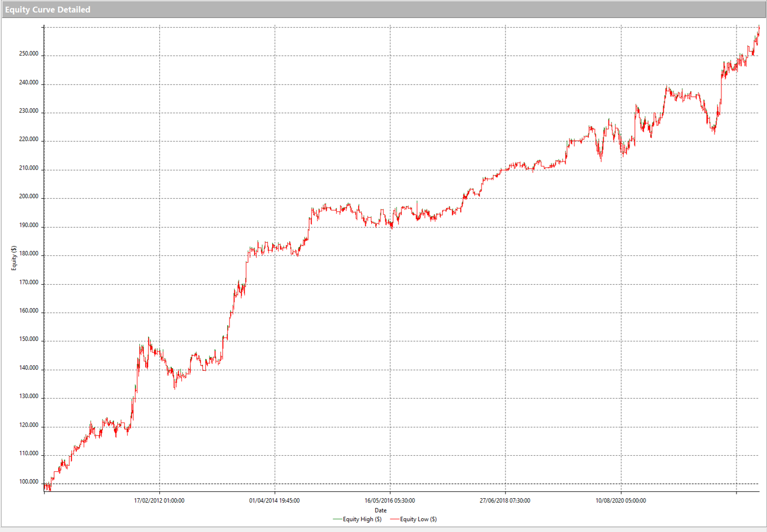767x532 pixels.
Task: Click the 10/08/2020 05:00:00 date label
Action: 620,501
